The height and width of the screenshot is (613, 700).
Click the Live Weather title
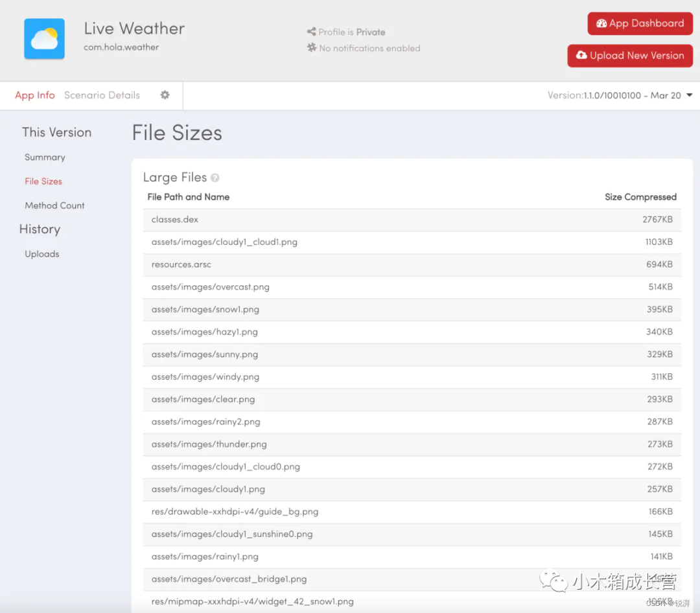point(134,29)
